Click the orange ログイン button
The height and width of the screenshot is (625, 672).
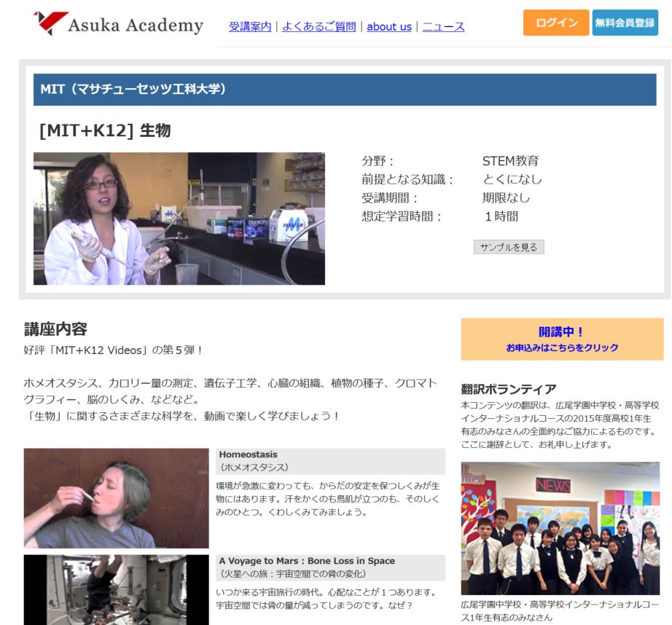click(x=556, y=23)
